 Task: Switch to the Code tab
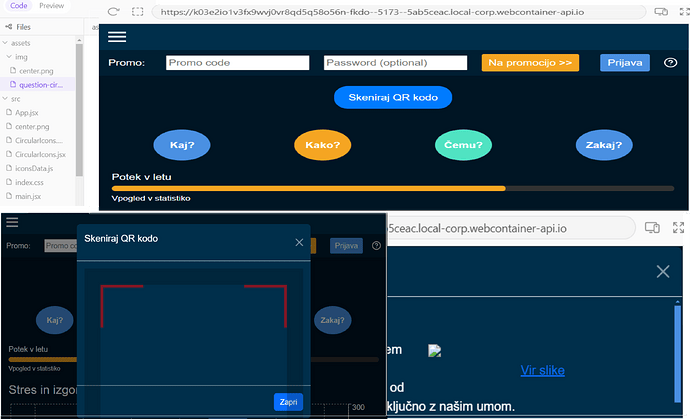[x=18, y=6]
